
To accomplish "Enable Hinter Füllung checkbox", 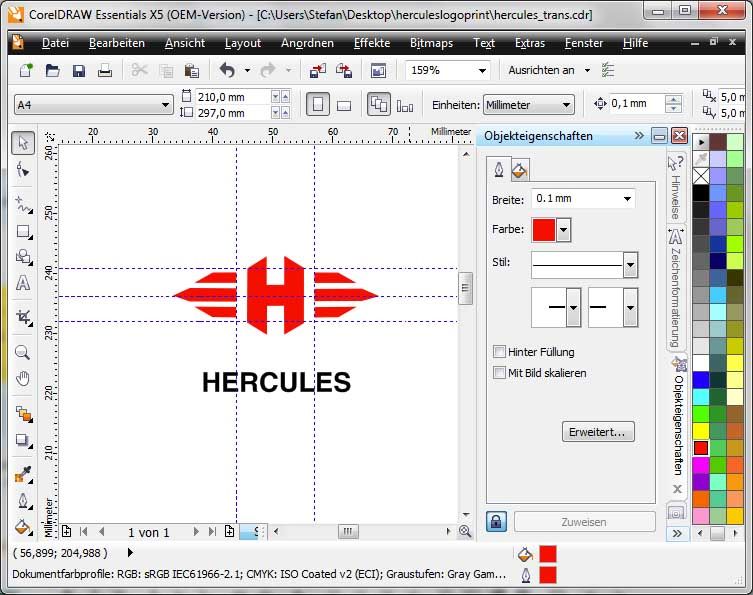I will (x=499, y=352).
